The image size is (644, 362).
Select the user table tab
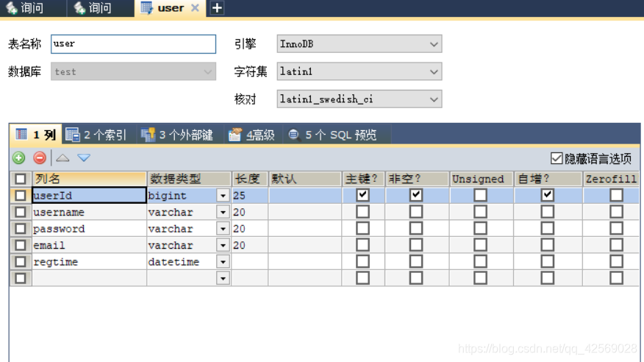click(170, 8)
